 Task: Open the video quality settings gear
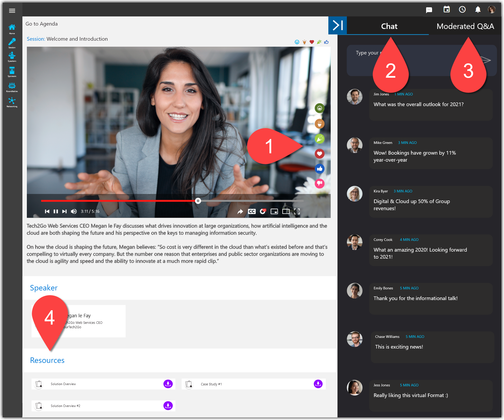[x=263, y=211]
